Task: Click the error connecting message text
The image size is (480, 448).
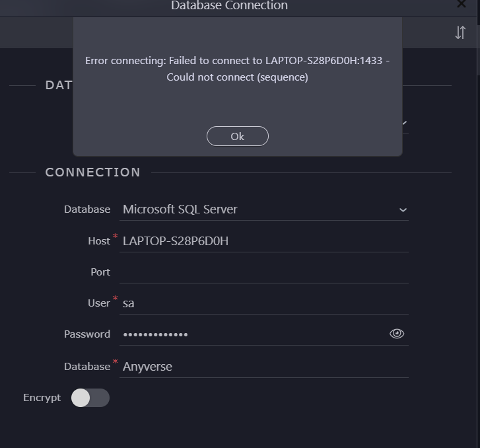Action: (x=237, y=69)
